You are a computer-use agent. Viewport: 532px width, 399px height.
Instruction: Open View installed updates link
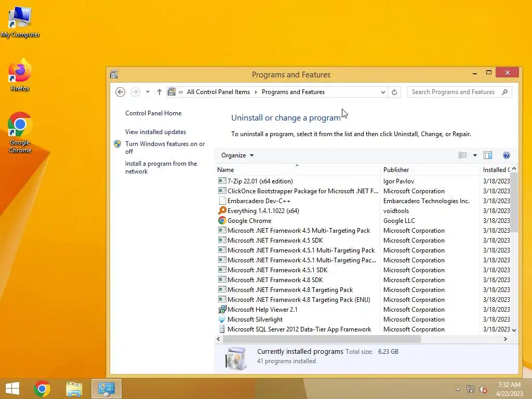tap(155, 131)
